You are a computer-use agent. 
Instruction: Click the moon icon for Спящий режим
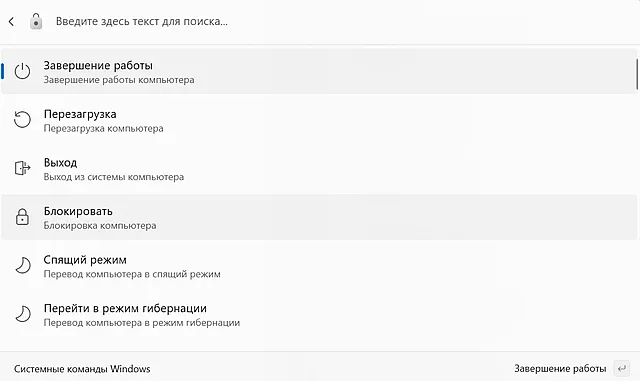tap(23, 265)
